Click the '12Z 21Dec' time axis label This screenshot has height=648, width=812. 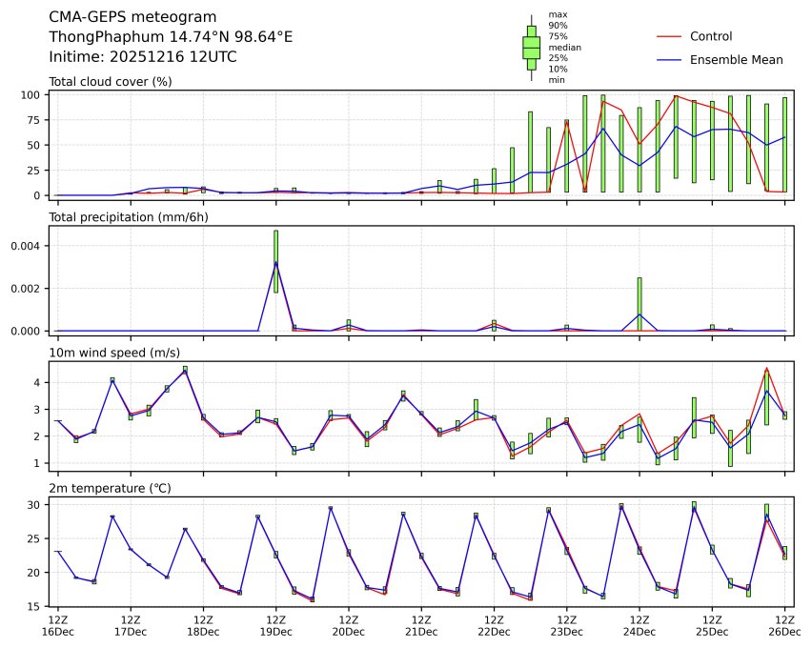click(x=421, y=626)
